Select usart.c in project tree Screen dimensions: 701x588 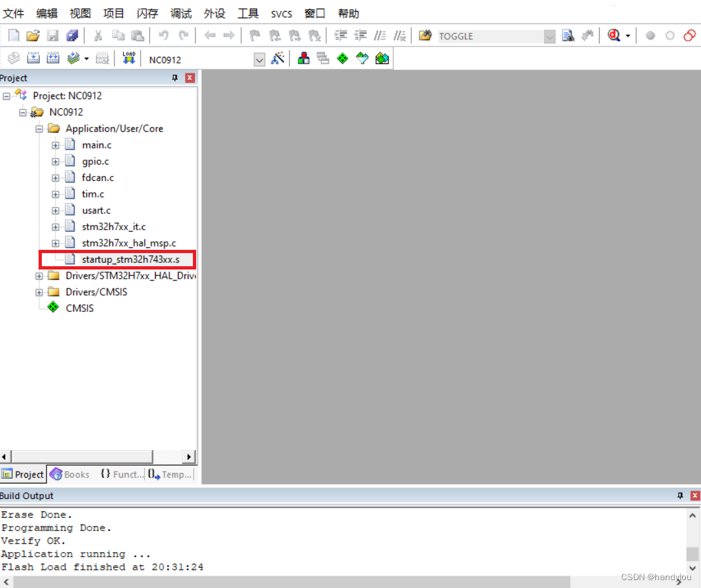coord(96,210)
